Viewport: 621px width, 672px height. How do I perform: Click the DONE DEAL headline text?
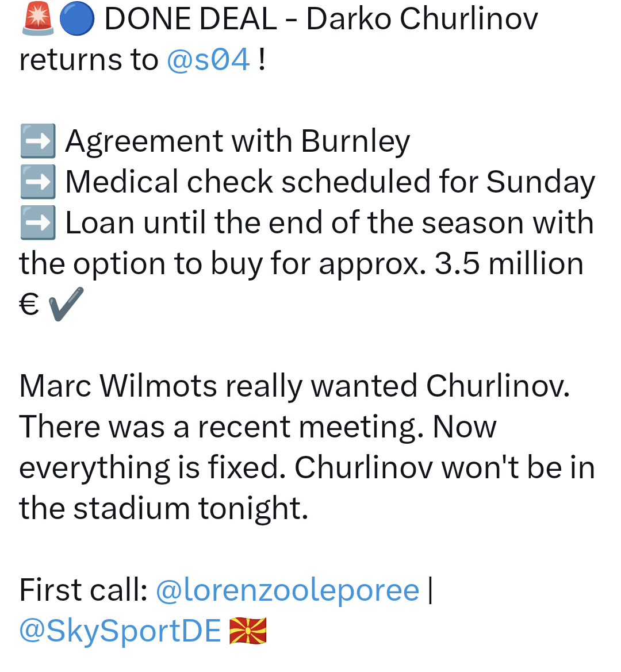coord(190,19)
